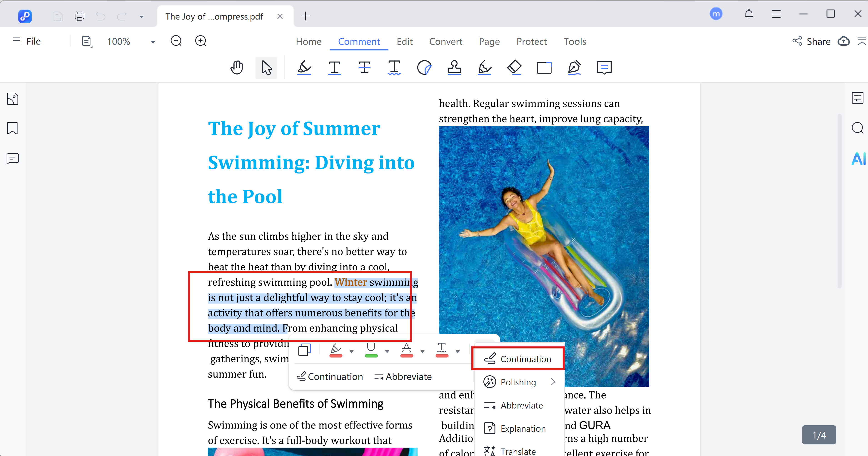The image size is (868, 456).
Task: Add a text comment note
Action: coord(604,68)
